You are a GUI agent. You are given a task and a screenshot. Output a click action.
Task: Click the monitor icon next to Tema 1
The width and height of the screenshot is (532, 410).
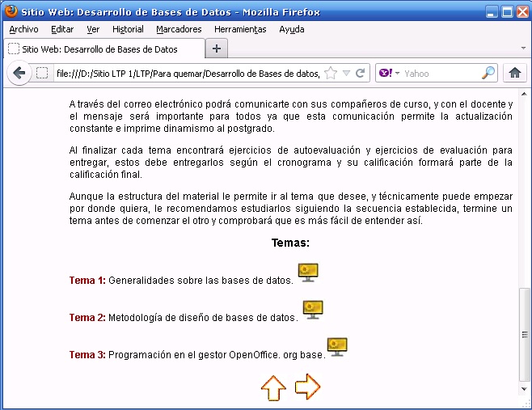(308, 273)
